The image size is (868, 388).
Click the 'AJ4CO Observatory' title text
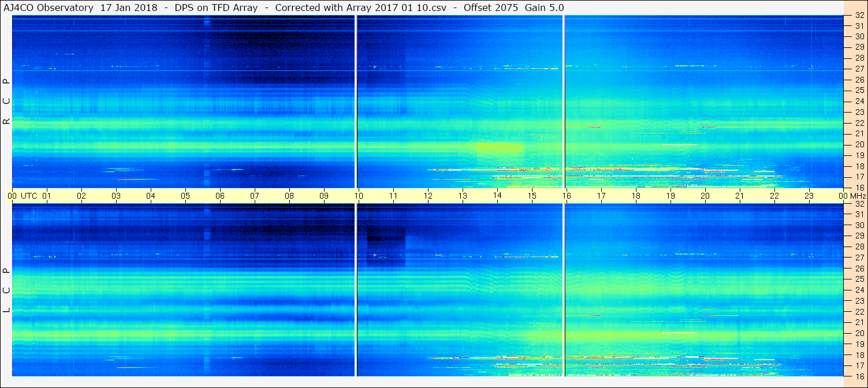click(x=50, y=8)
